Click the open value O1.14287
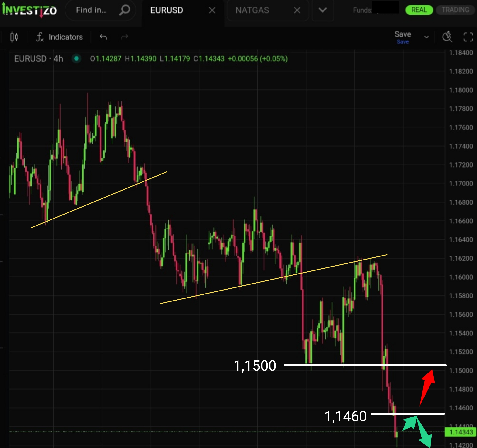Viewport: 477px width, 448px height. [106, 59]
